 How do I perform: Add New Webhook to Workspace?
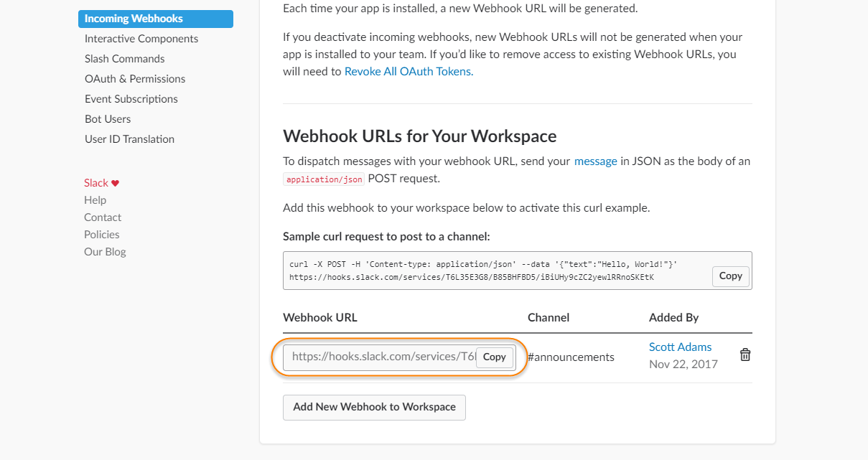(x=374, y=407)
